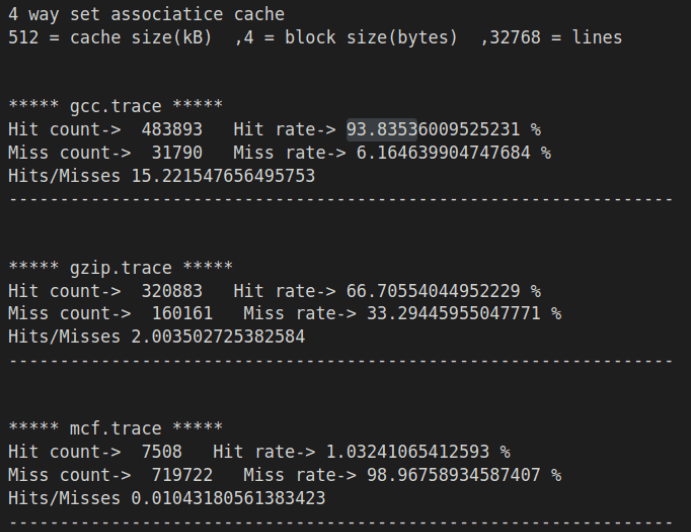Click the mcf miss rate 98.9675 value
The width and height of the screenshot is (691, 532).
(454, 475)
